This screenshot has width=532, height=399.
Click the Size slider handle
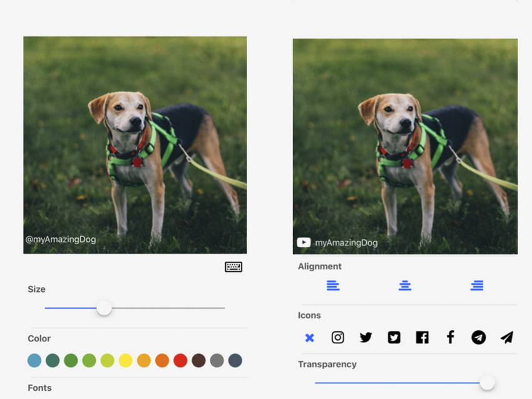click(x=104, y=308)
